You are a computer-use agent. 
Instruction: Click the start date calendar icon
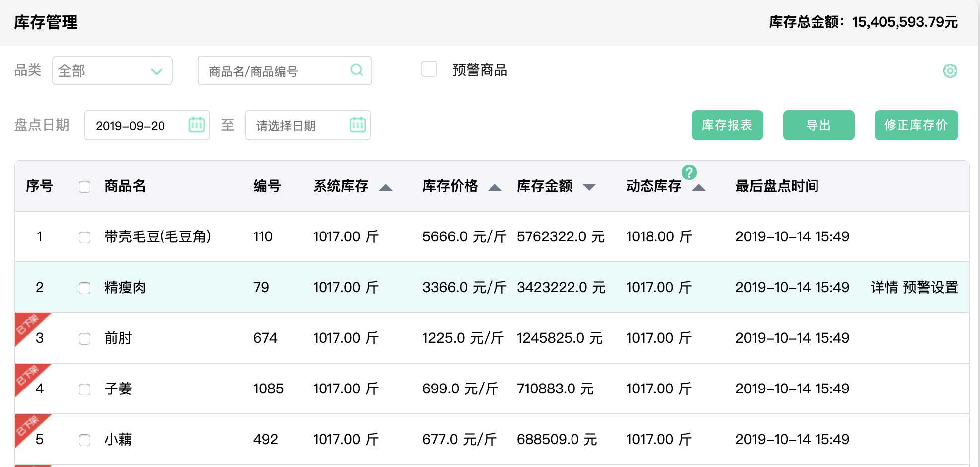(196, 125)
